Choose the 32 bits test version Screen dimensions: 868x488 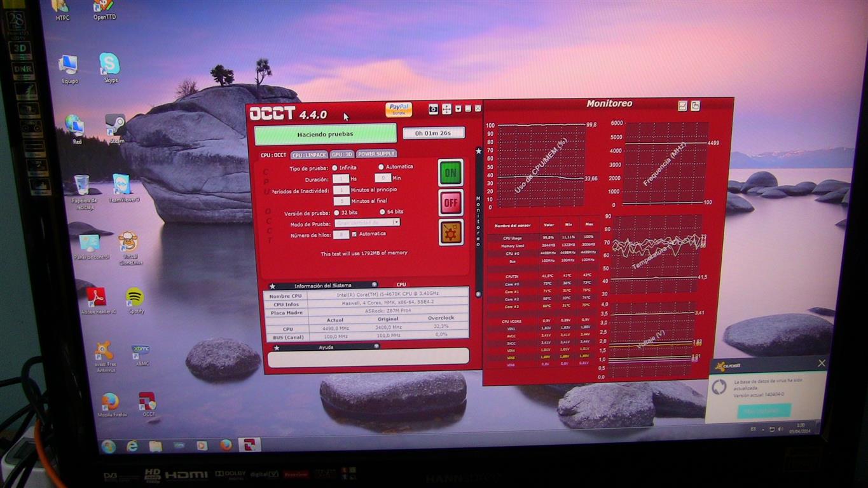[336, 212]
